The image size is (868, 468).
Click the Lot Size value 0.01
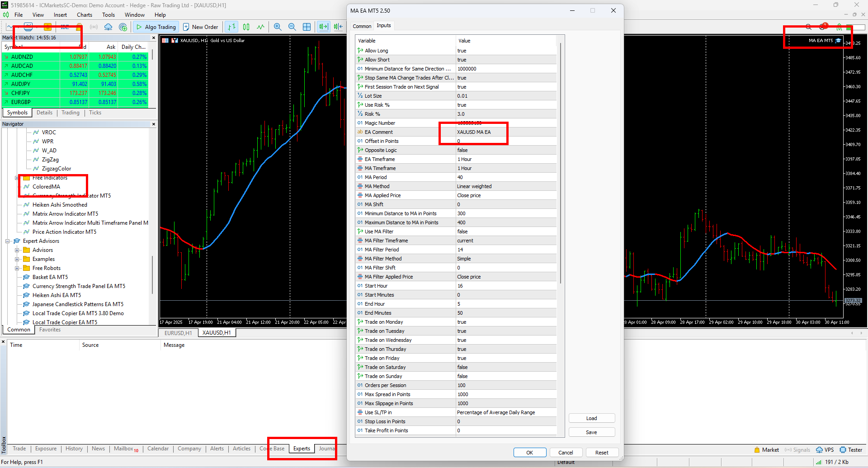click(506, 96)
